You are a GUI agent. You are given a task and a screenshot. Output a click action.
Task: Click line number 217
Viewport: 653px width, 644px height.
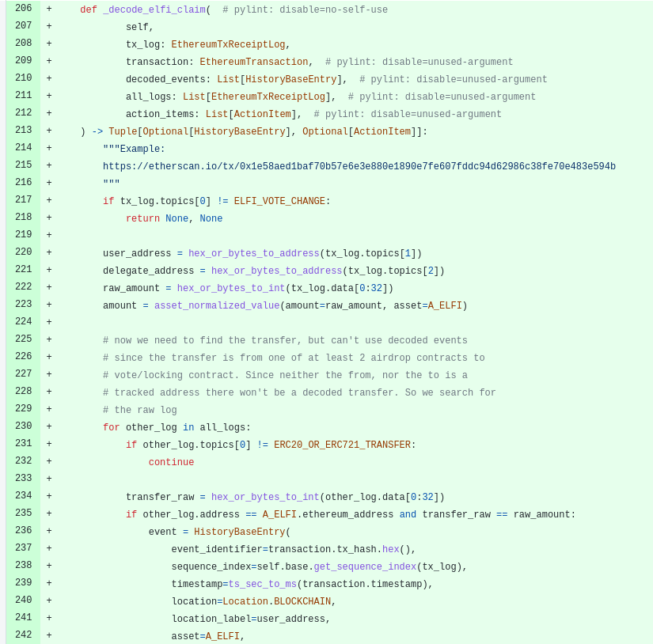23,200
